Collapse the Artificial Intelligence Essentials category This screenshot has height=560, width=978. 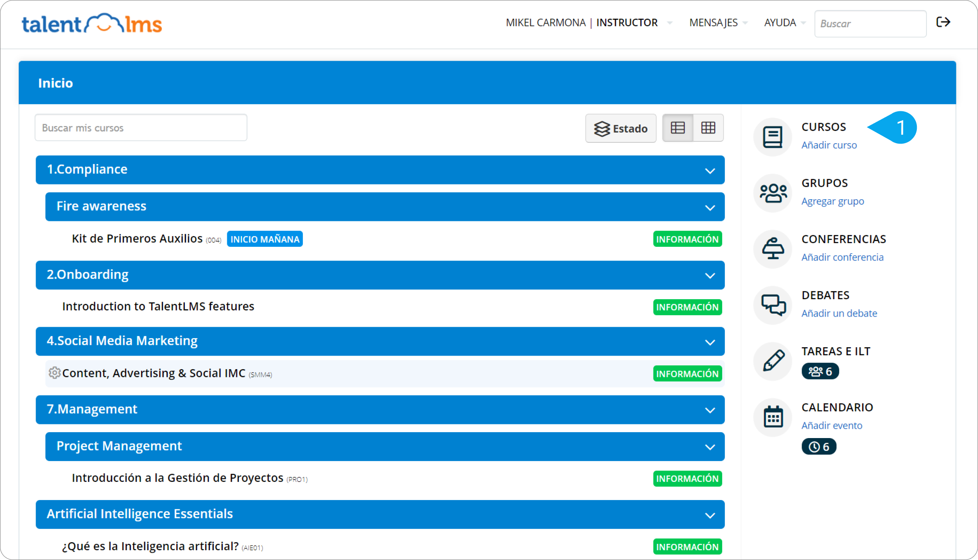(710, 515)
